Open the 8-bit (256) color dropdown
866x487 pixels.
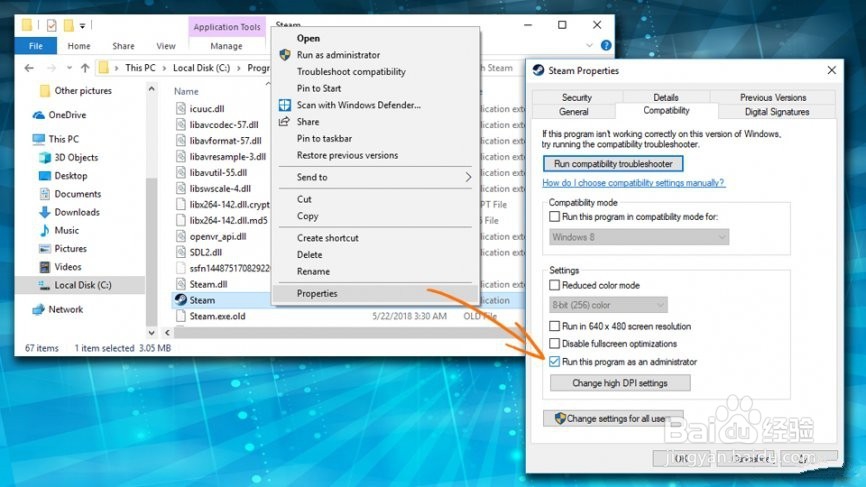click(x=608, y=305)
